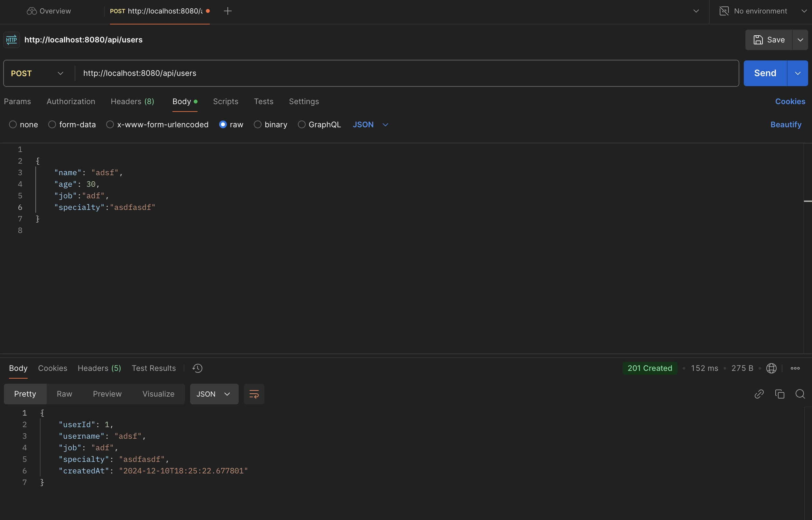Click the response history clock icon

197,368
